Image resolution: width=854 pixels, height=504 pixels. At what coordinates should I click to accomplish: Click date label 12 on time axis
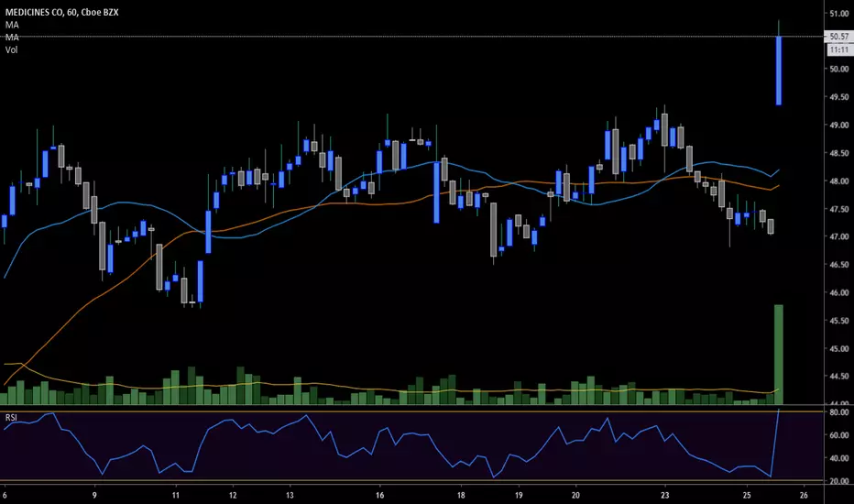[x=233, y=495]
